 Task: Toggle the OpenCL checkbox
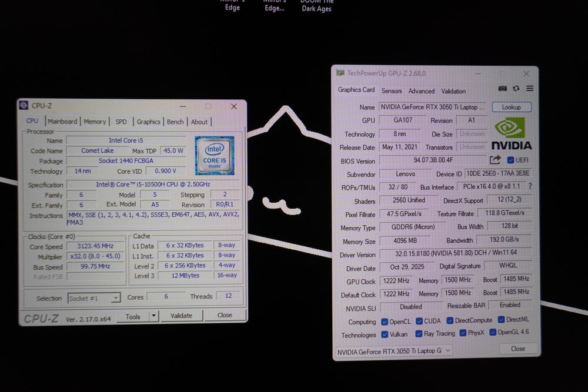[385, 321]
